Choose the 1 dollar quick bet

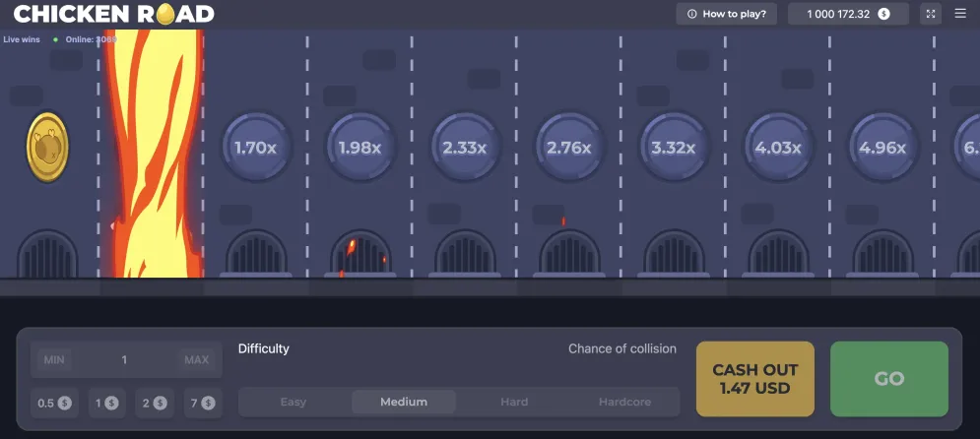[x=107, y=404]
